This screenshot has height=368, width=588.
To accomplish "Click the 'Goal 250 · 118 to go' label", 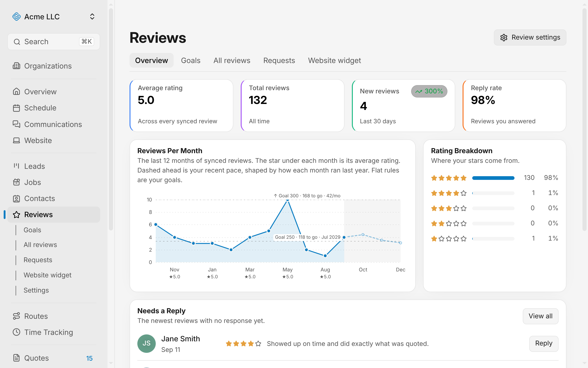I will coord(308,237).
